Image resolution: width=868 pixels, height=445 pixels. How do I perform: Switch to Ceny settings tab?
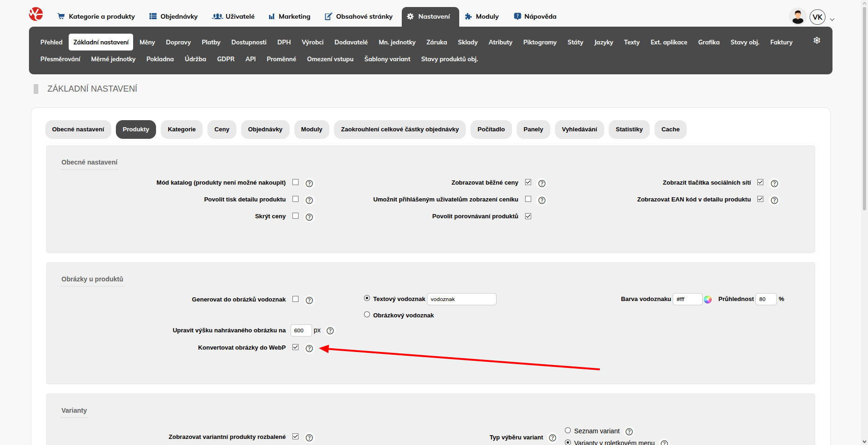click(x=222, y=129)
